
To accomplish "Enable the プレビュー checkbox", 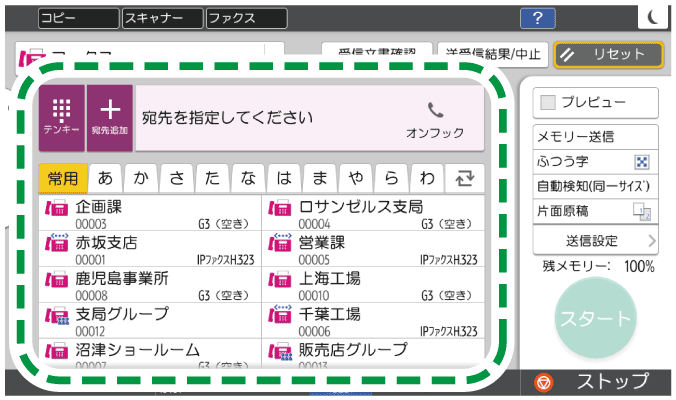I will 548,103.
